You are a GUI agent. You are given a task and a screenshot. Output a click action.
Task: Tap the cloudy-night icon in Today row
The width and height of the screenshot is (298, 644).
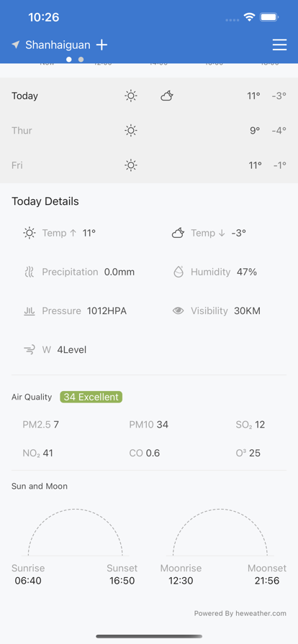[167, 96]
